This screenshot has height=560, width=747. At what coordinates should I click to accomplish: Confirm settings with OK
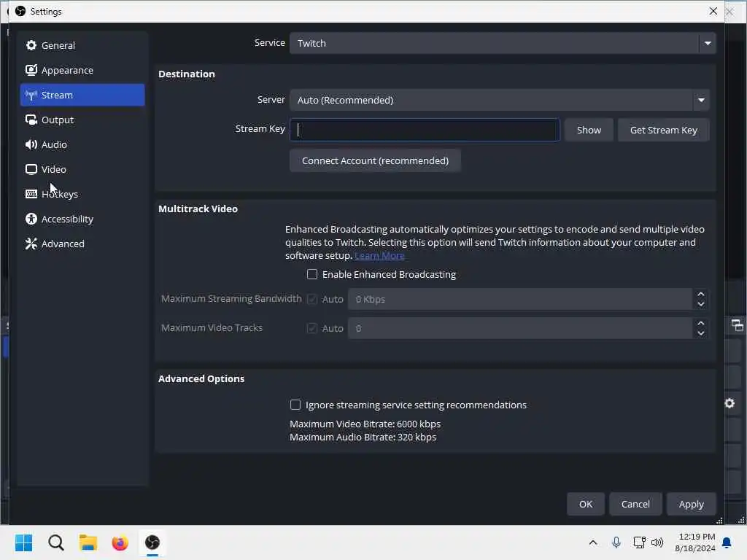tap(586, 504)
